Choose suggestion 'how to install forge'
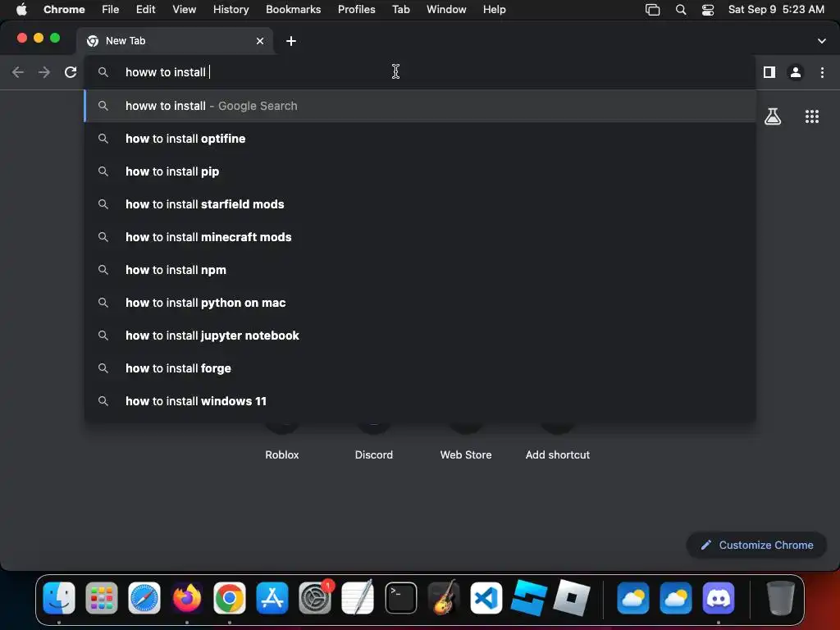Image resolution: width=840 pixels, height=630 pixels. click(420, 368)
